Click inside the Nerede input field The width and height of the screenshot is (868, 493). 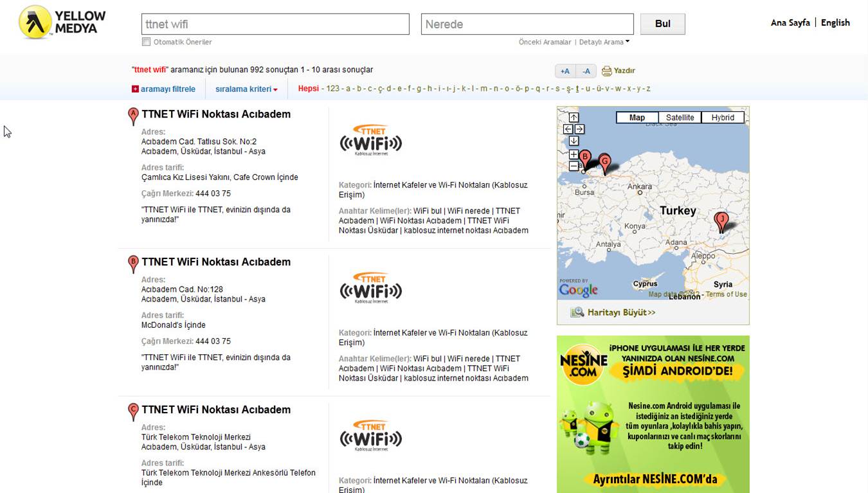tap(526, 24)
